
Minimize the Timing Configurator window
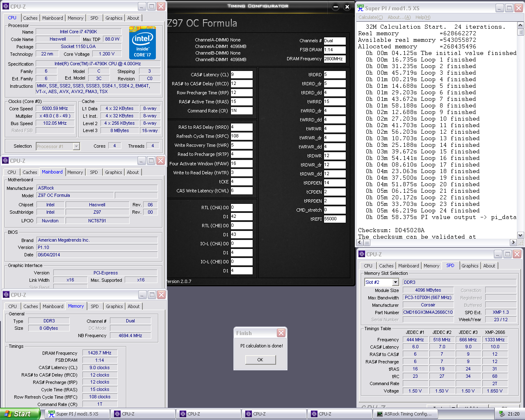(x=336, y=7)
